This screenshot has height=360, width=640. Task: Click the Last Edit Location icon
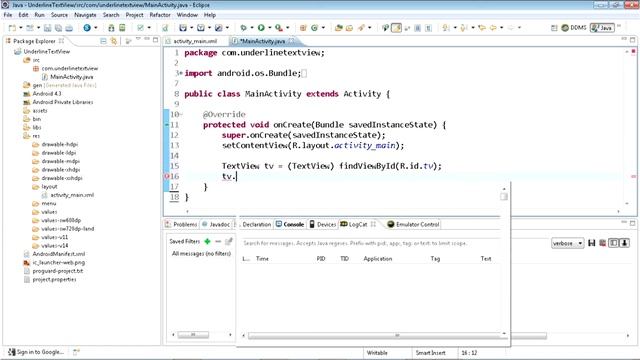pyautogui.click(x=482, y=28)
